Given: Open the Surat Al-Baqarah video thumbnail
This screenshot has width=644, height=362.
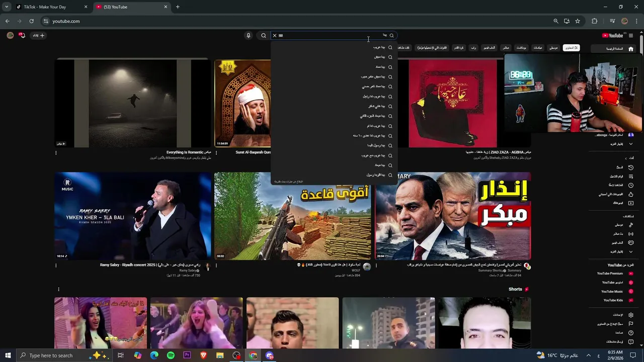Looking at the screenshot, I should 243,103.
